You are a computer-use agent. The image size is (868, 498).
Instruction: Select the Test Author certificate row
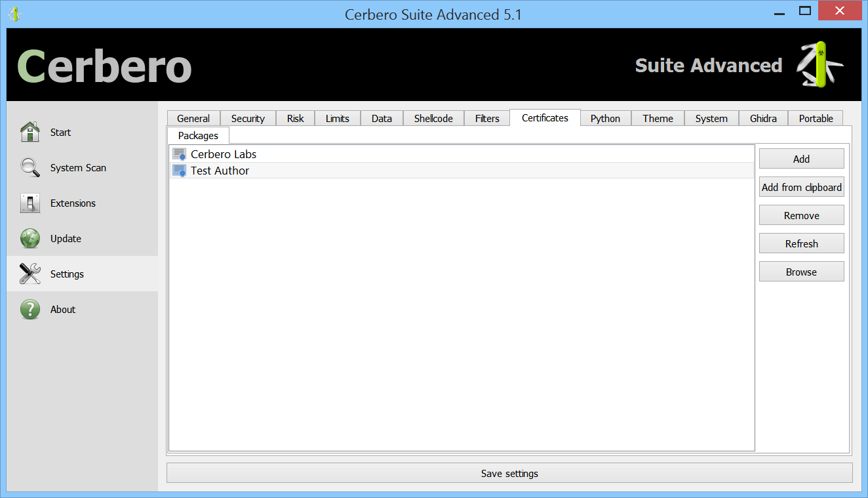pos(462,171)
